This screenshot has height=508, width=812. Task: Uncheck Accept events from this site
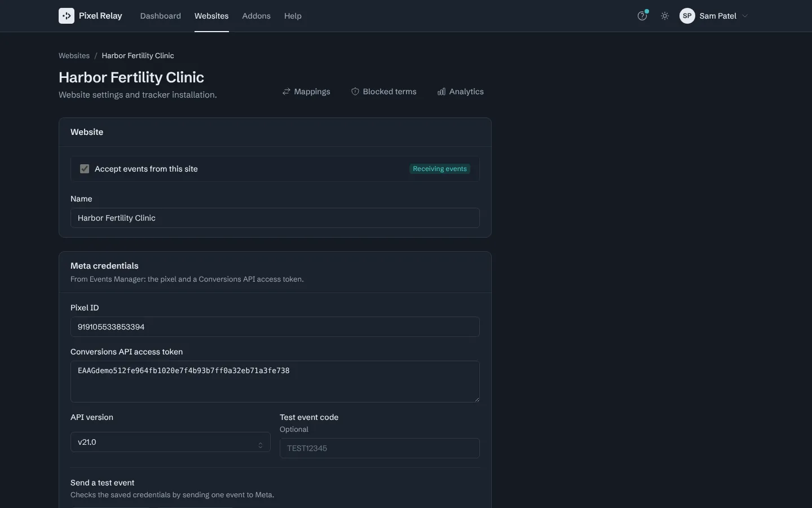(85, 169)
